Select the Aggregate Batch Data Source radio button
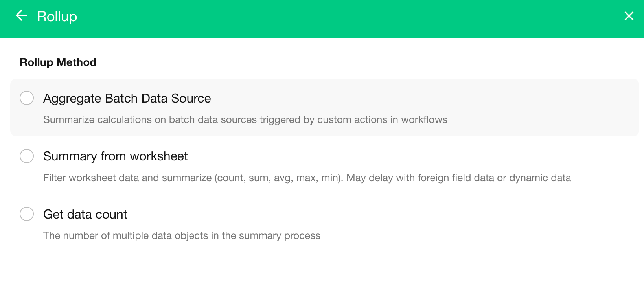 [27, 98]
